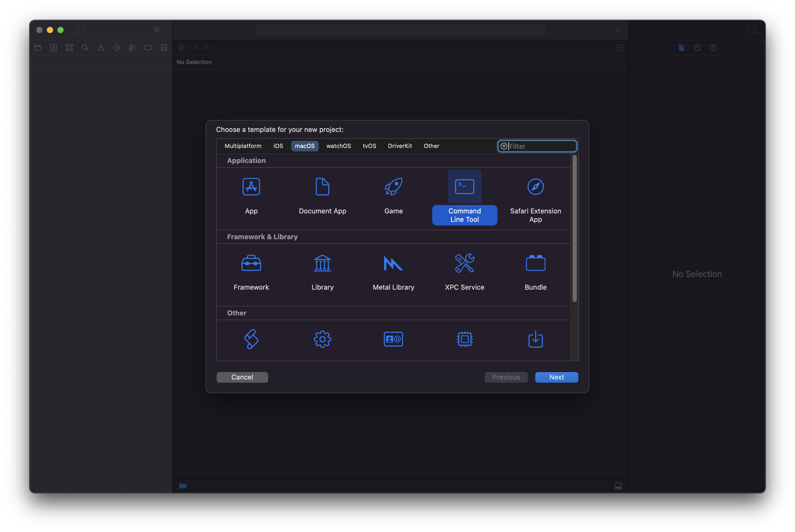Switch to the Multiplatform tab
Image resolution: width=795 pixels, height=532 pixels.
(243, 146)
